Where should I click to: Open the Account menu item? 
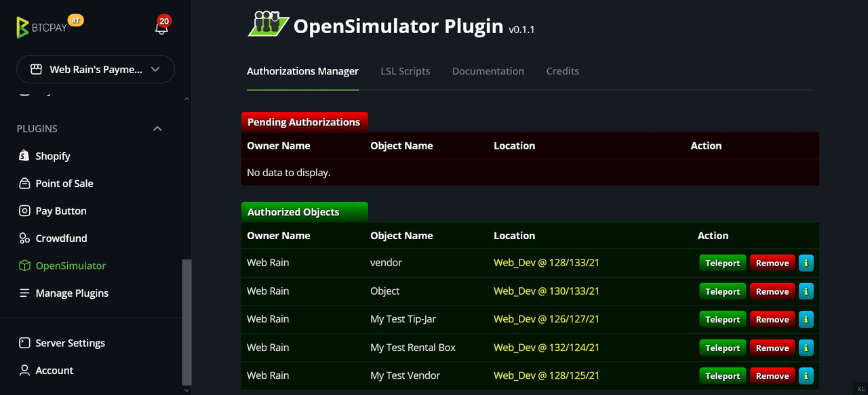(x=54, y=371)
